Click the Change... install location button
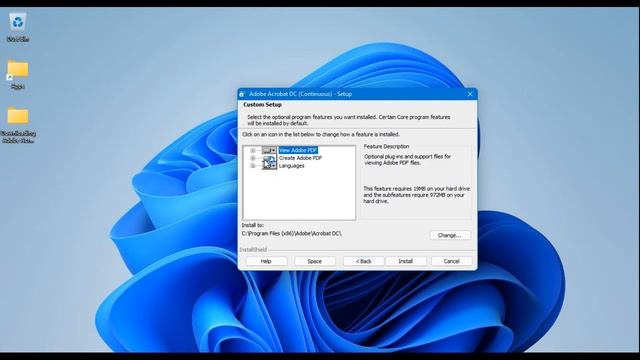Image resolution: width=640 pixels, height=360 pixels. [x=450, y=236]
